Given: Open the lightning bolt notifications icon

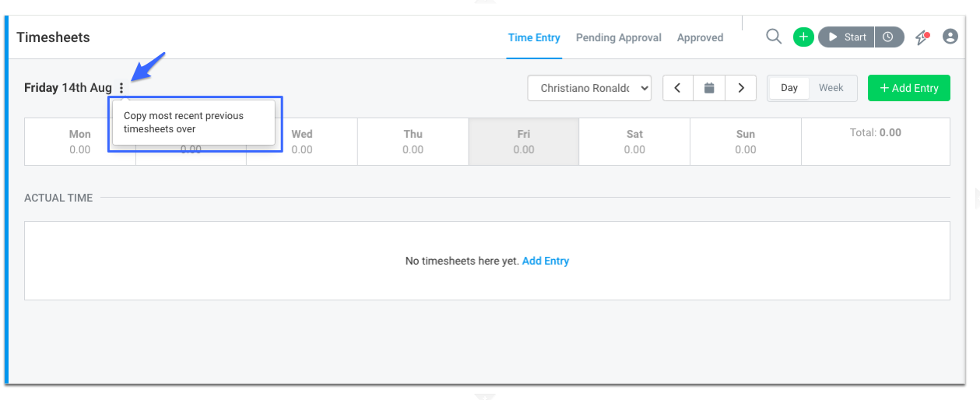Looking at the screenshot, I should 922,37.
